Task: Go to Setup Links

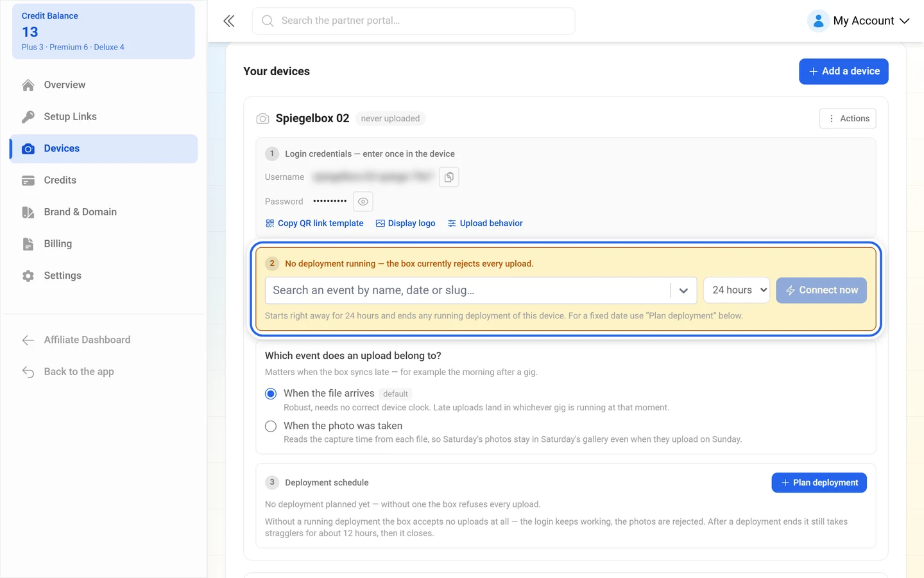Action: (104, 117)
